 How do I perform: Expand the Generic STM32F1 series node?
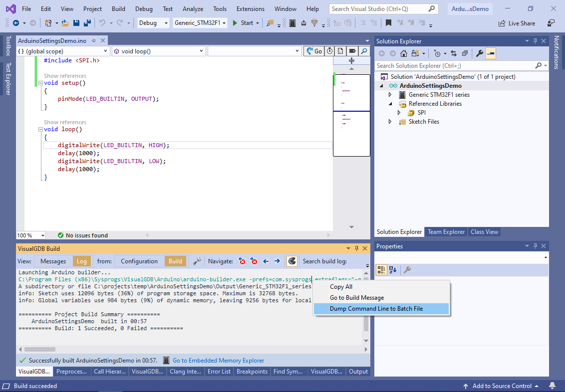coord(390,95)
